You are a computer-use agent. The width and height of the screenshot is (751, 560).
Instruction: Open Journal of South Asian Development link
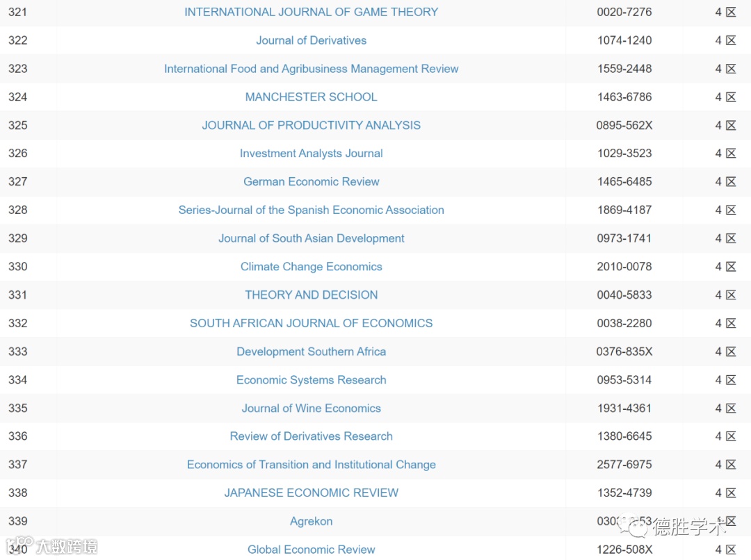point(312,238)
